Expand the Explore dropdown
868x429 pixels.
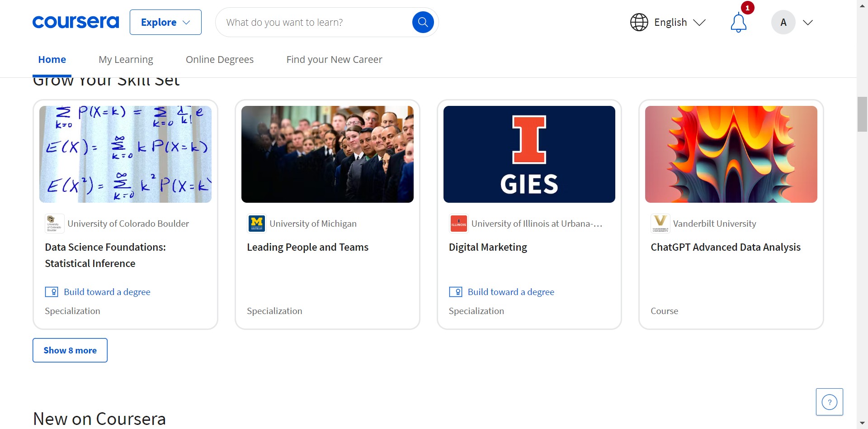pos(165,22)
